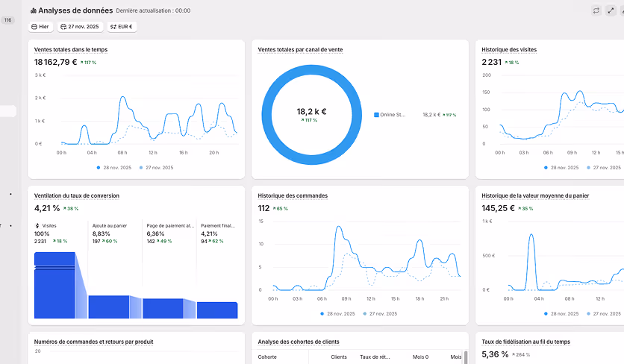Viewport: 624px width, 364px height.
Task: Open the EUR € currency selector
Action: tap(122, 27)
